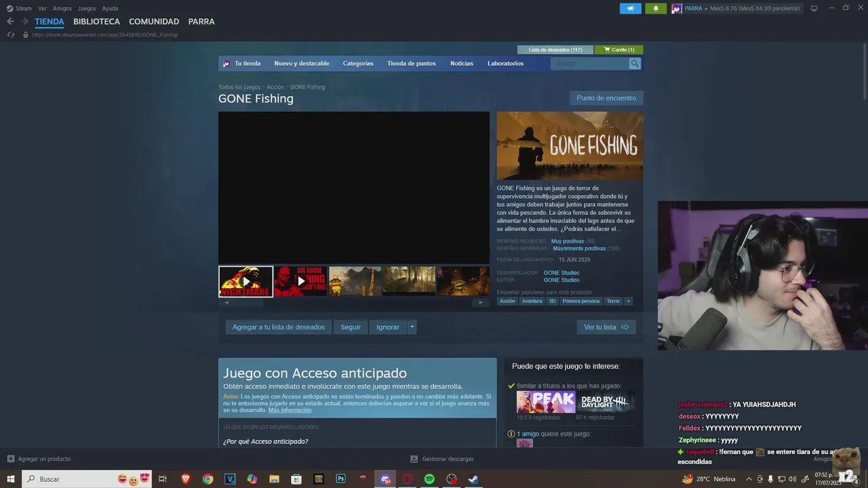Toggle Ignorar for this game

(x=388, y=327)
